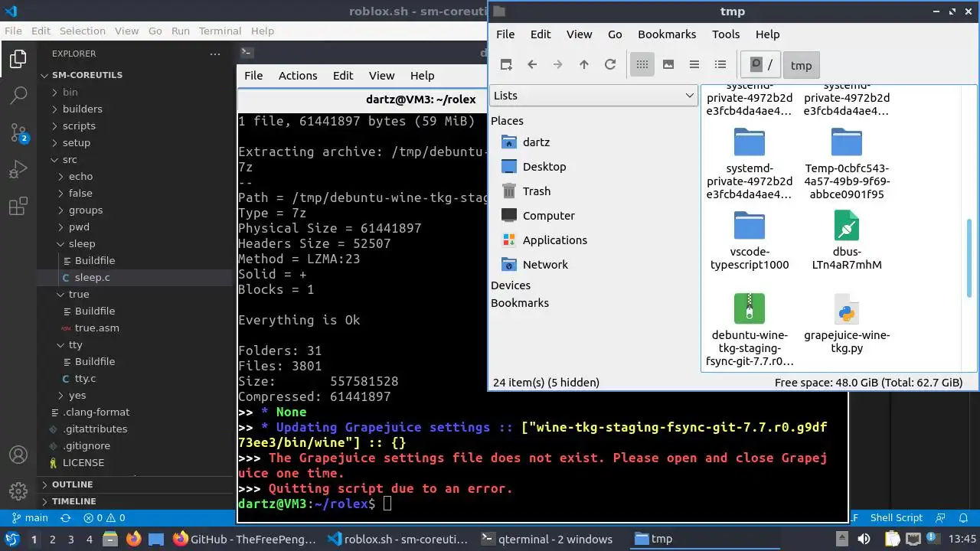Click the Synchronize Changes status icon
Image resolution: width=980 pixels, height=551 pixels.
coord(66,518)
